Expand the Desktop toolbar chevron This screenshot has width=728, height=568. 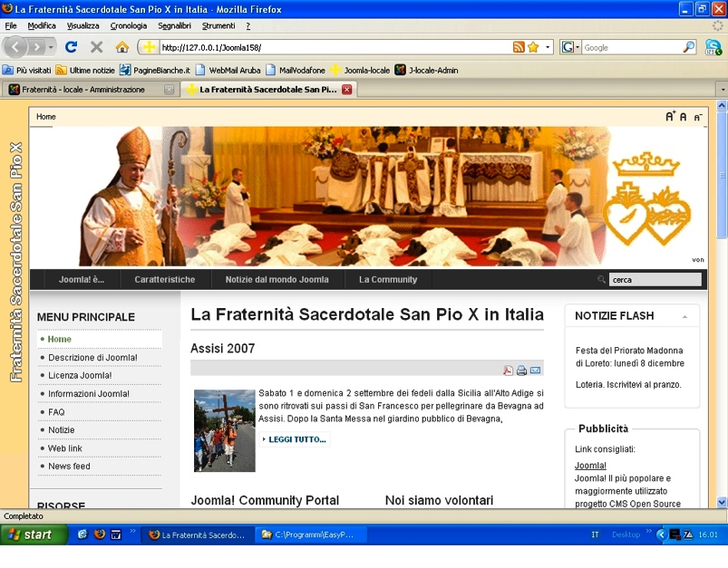point(648,531)
